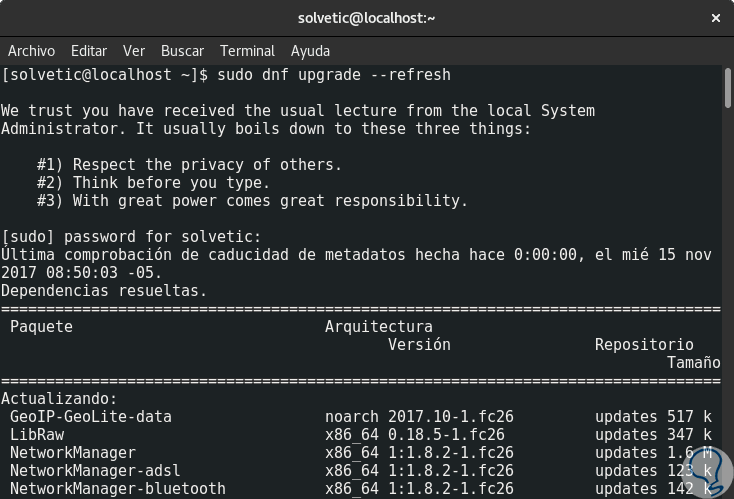Image resolution: width=734 pixels, height=499 pixels.
Task: Click the Arquitectura column header
Action: (x=379, y=327)
